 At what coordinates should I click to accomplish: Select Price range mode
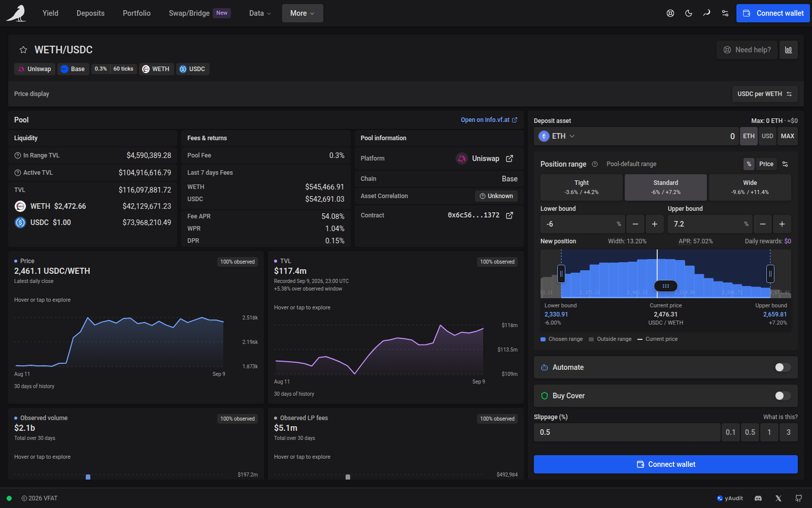point(766,164)
